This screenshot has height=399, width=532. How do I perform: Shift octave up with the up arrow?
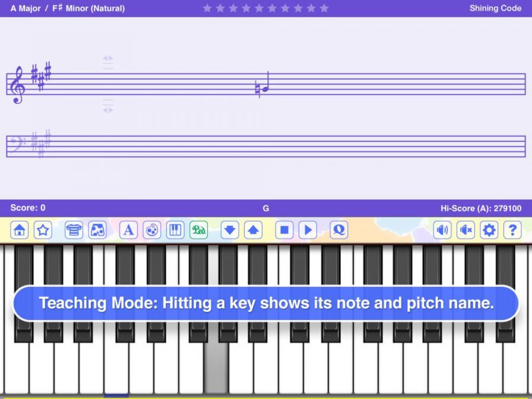click(x=254, y=230)
